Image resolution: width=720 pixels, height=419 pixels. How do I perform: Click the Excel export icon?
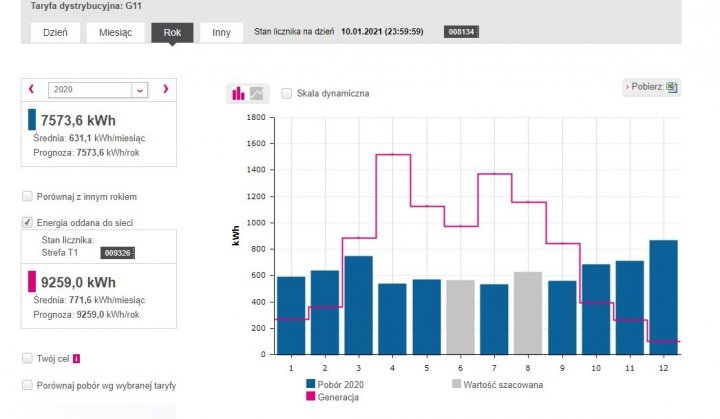point(672,87)
